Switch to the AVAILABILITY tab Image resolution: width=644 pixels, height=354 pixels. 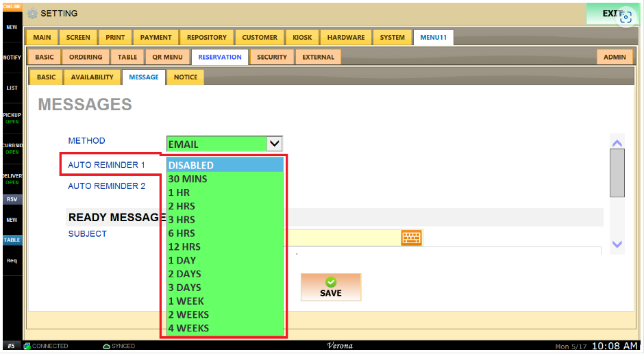coord(92,77)
